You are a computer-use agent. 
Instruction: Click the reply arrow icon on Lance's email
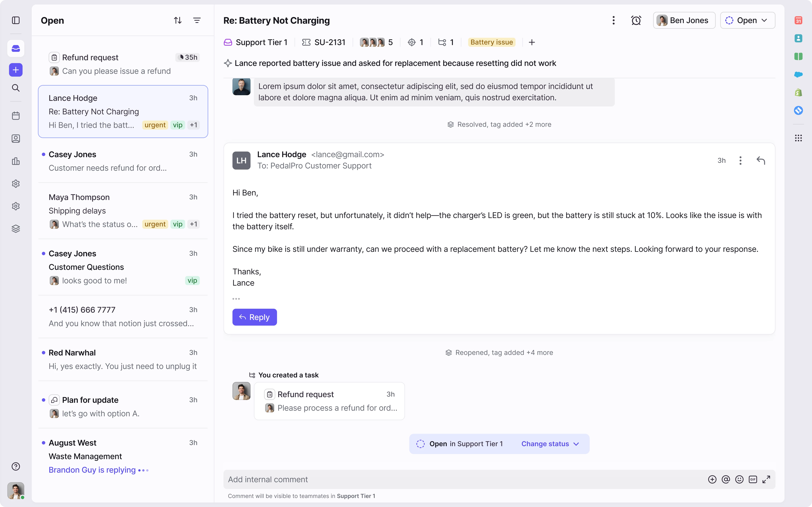[761, 160]
